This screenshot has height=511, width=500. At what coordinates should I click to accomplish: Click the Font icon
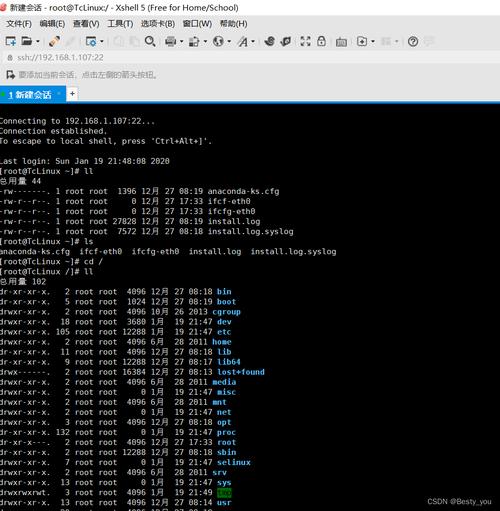pyautogui.click(x=243, y=42)
